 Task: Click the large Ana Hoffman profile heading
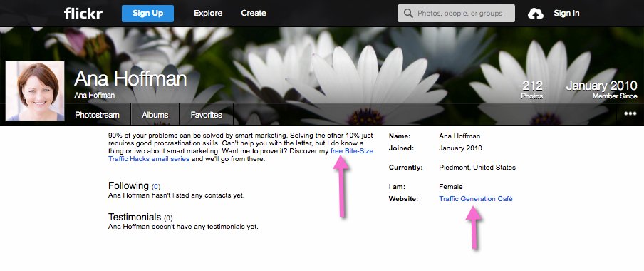click(130, 78)
